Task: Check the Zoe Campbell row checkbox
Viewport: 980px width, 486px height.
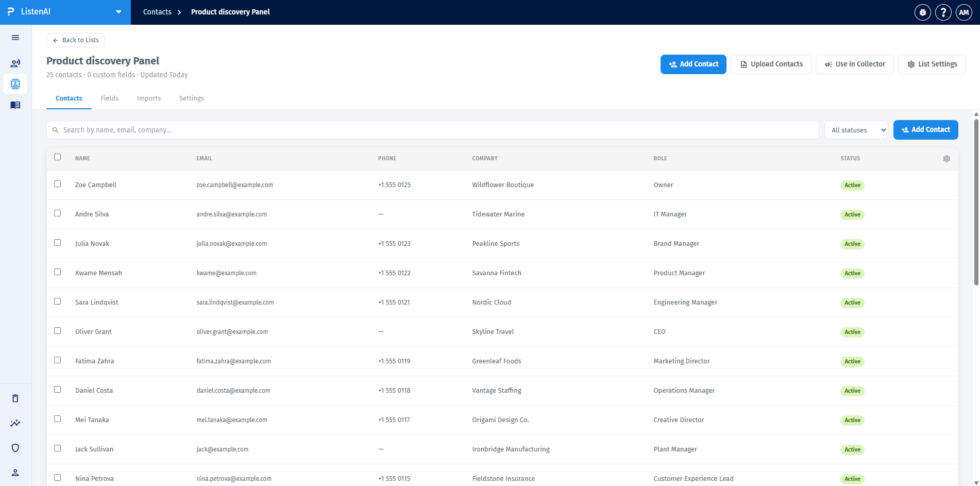Action: (57, 184)
